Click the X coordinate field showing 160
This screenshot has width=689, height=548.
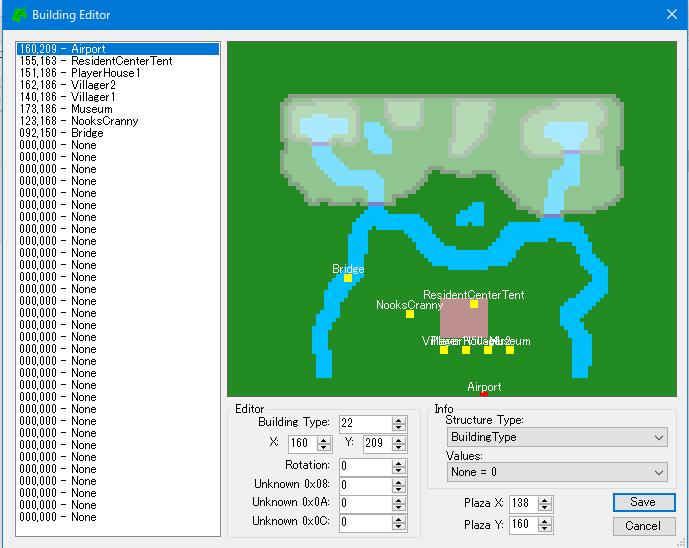(303, 444)
